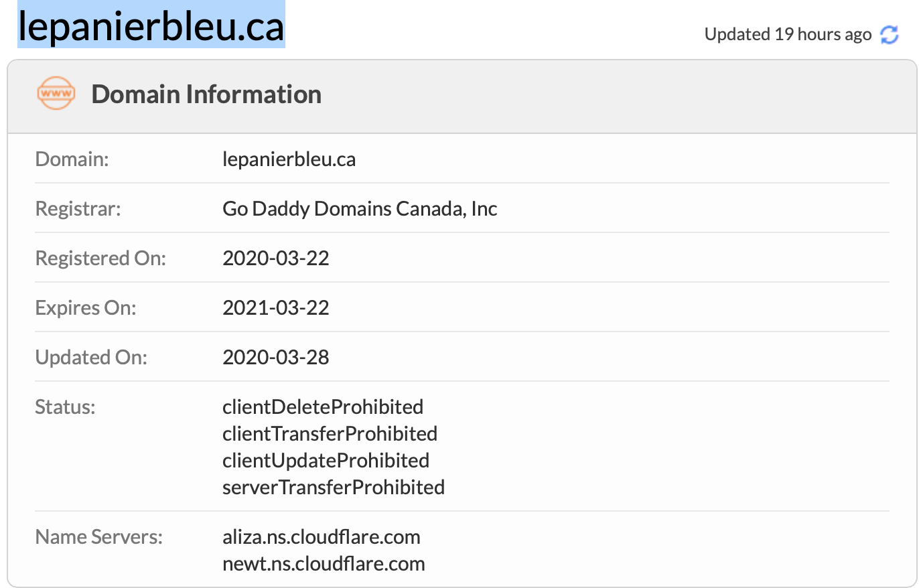Click the expiry date 2021-03-22

point(276,308)
